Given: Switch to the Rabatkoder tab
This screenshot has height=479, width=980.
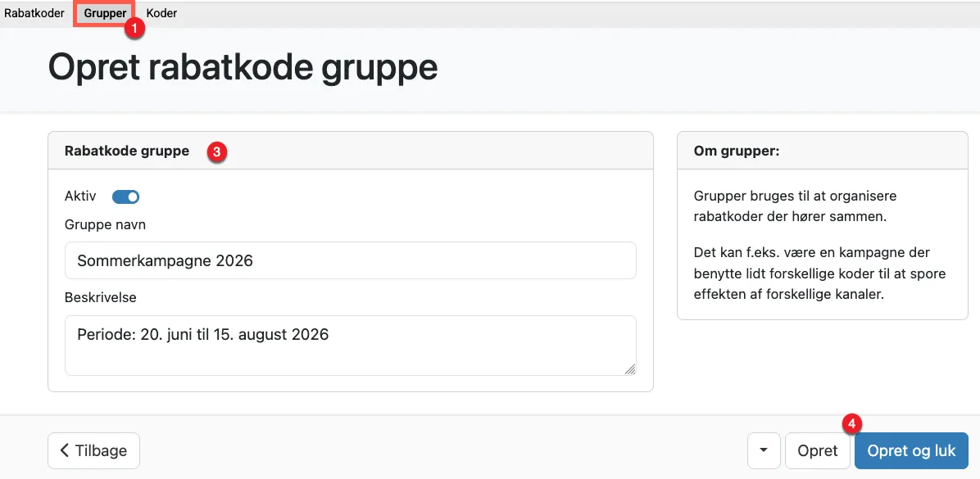Looking at the screenshot, I should 34,12.
